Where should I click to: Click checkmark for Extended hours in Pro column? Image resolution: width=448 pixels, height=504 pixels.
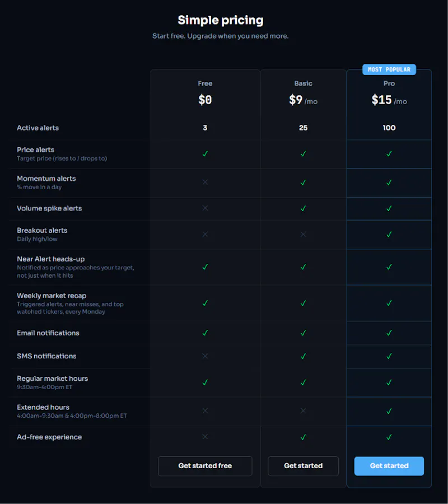389,411
